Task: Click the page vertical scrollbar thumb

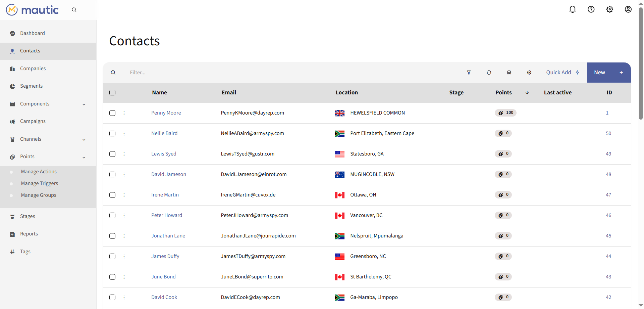Action: [x=641, y=64]
